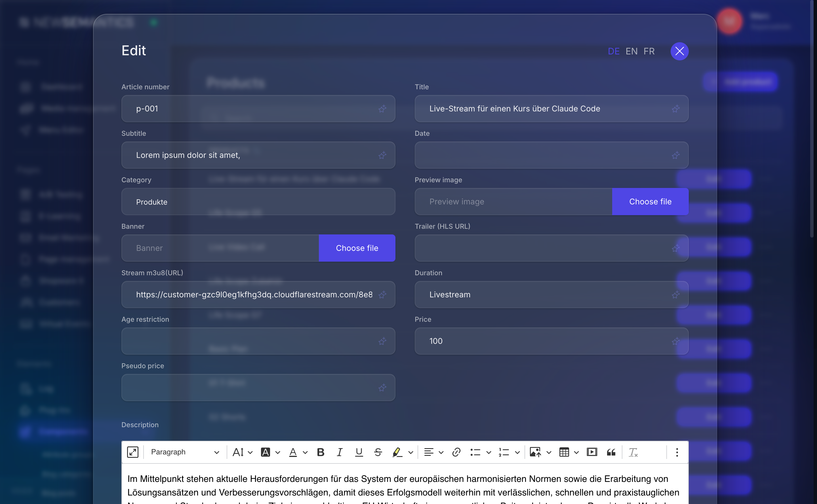This screenshot has width=817, height=504.
Task: Switch language to EN
Action: (x=631, y=51)
